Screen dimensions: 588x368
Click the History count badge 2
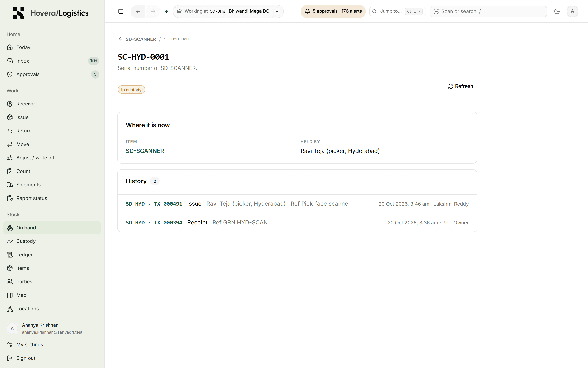coord(155,181)
